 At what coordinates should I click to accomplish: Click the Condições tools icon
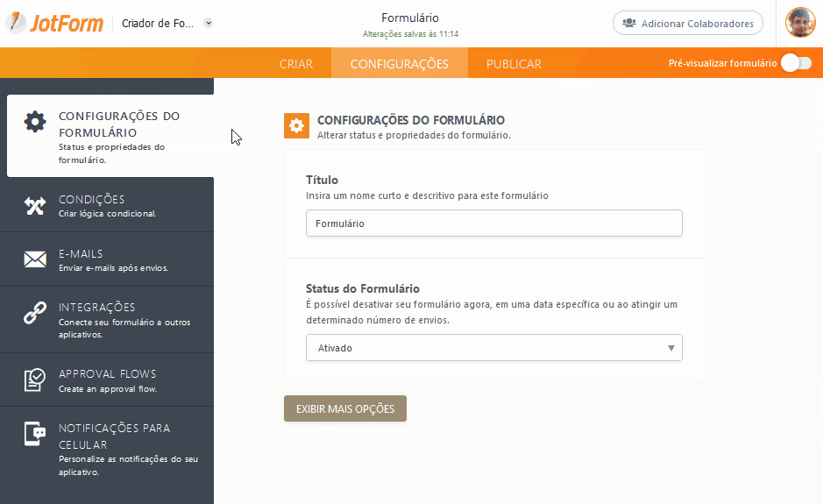point(35,205)
